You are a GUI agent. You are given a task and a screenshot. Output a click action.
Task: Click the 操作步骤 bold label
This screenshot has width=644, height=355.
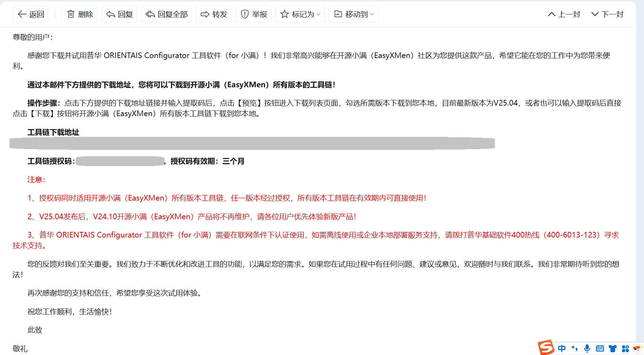tap(44, 103)
